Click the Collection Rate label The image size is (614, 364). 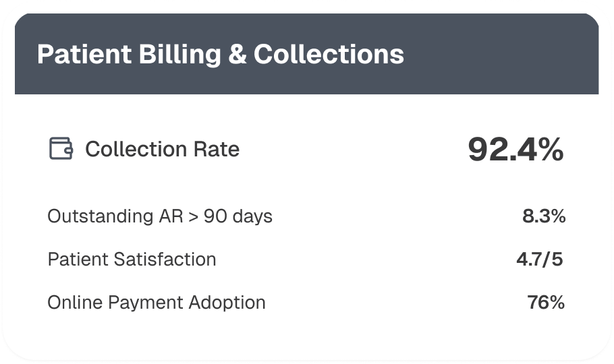tap(162, 149)
